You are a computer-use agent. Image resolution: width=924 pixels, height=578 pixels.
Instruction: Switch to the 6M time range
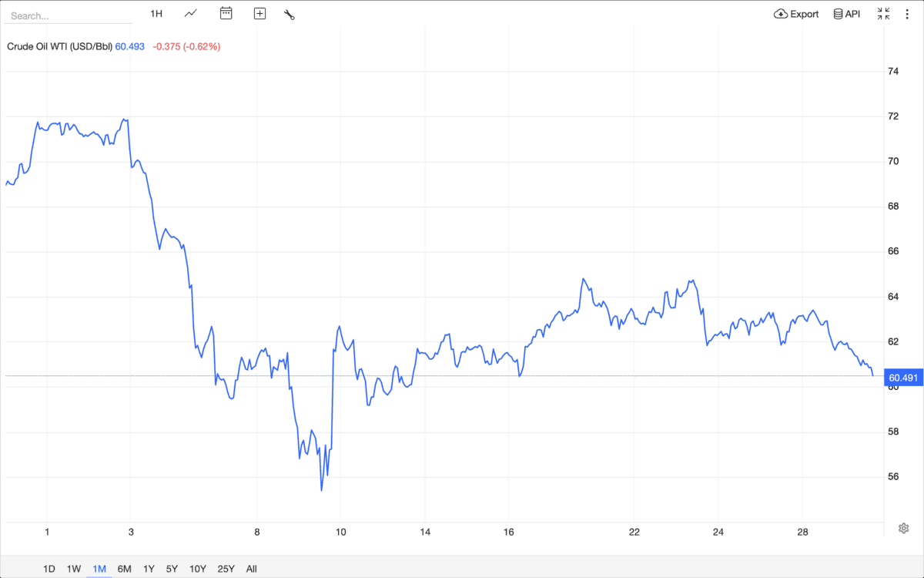[x=124, y=569]
